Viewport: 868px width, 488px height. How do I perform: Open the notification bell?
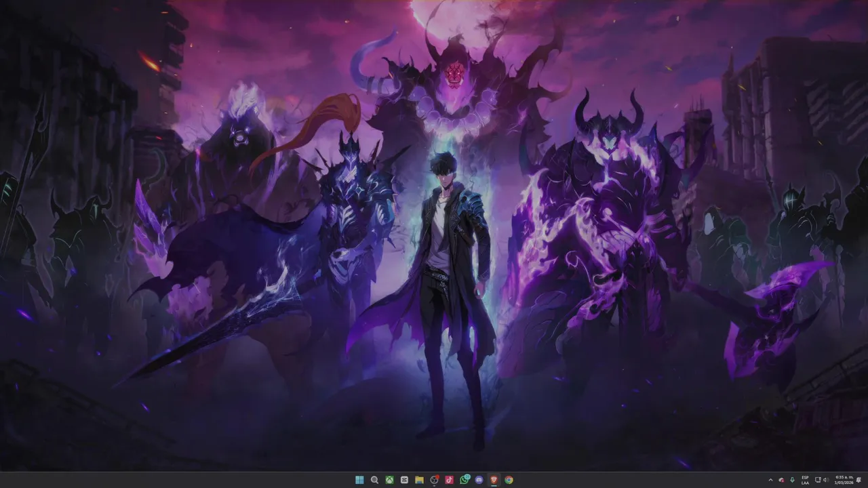point(859,480)
